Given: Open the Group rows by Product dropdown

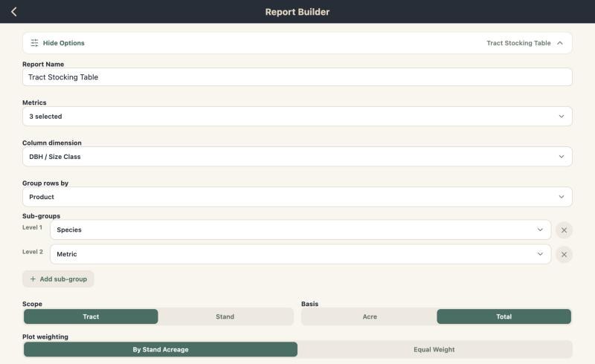Looking at the screenshot, I should pos(297,197).
